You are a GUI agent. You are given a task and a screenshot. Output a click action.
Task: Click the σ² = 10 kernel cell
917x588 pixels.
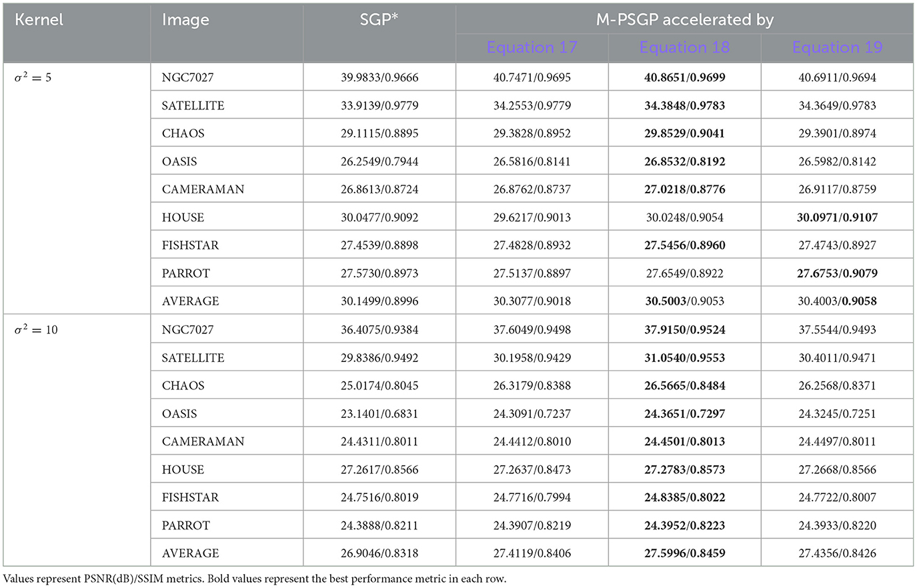click(36, 329)
